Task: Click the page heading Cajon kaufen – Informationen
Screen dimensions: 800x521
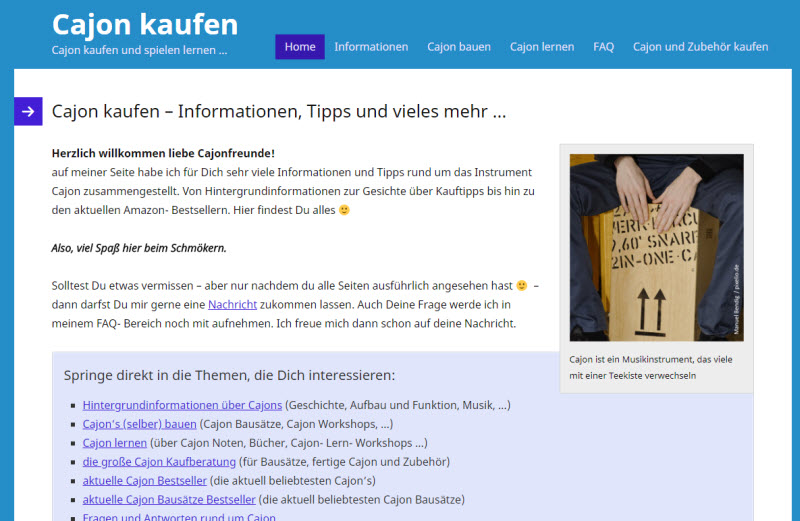Action: click(279, 111)
